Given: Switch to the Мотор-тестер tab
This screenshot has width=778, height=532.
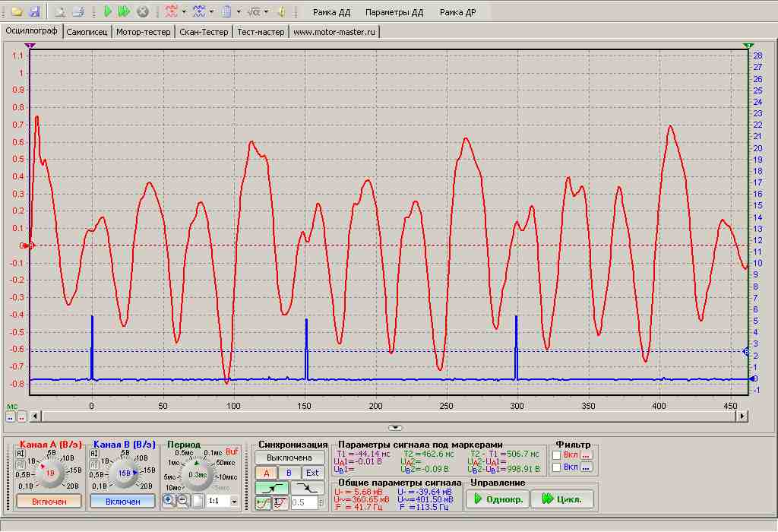Looking at the screenshot, I should [x=144, y=32].
